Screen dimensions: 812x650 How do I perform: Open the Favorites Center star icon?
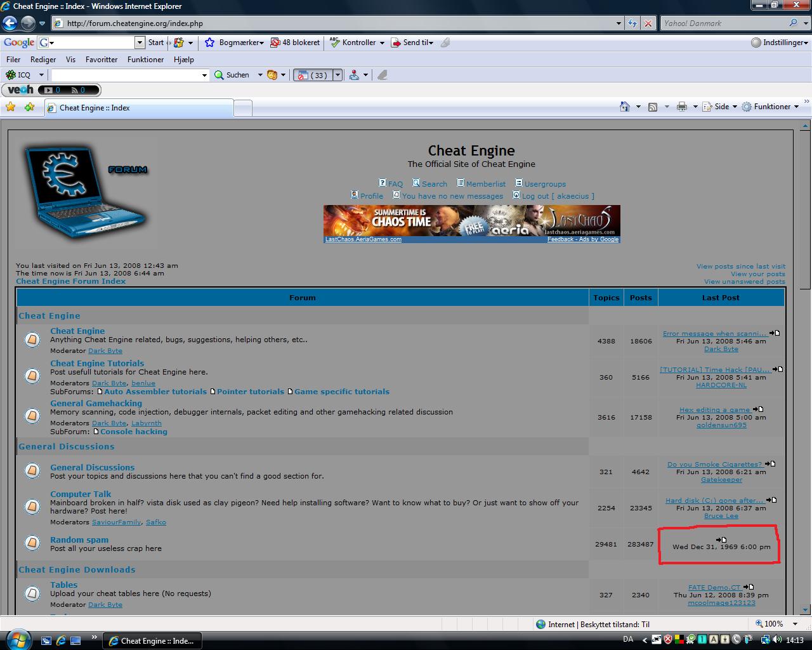(11, 107)
